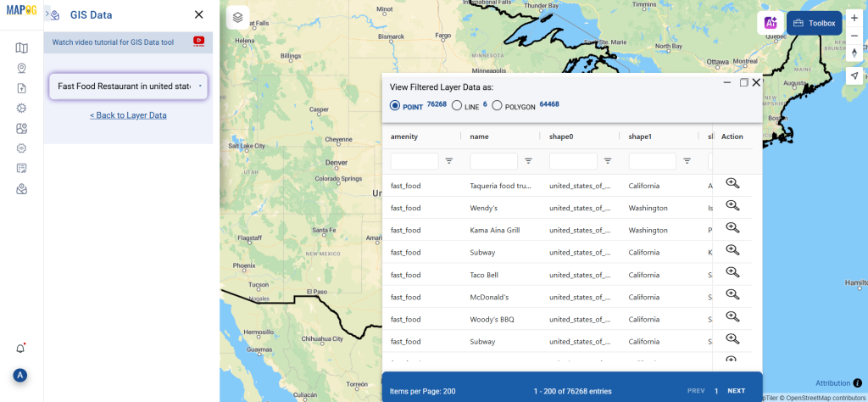Image resolution: width=868 pixels, height=402 pixels.
Task: Click the name column header
Action: coord(480,137)
